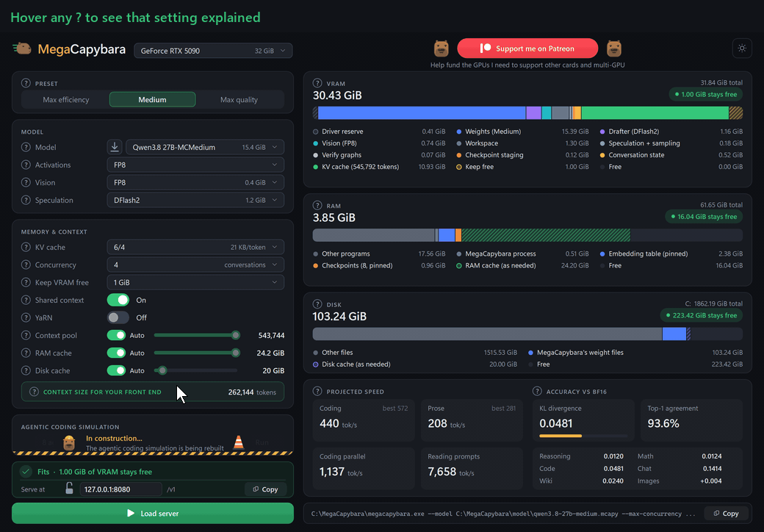Viewport: 764px width, 532px height.
Task: Open the Keep VRAM free 1 GiB dropdown
Action: [195, 282]
